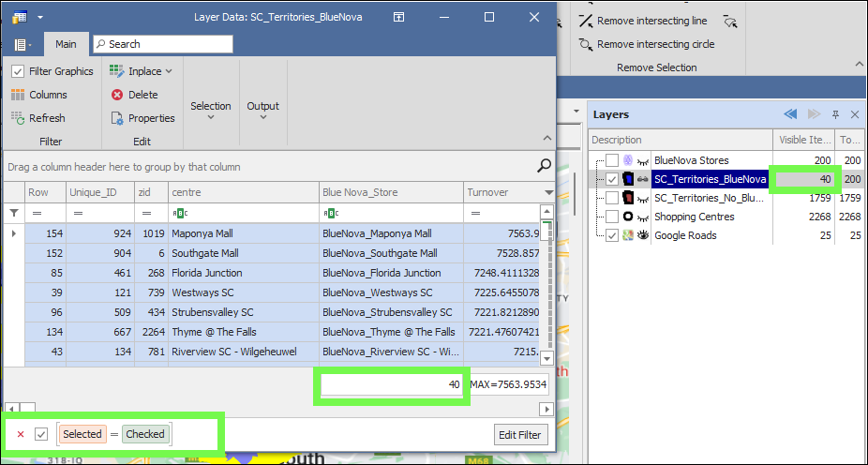Viewport: 868px width, 465px height.
Task: Toggle eye visibility for Google Roads layer
Action: pyautogui.click(x=642, y=235)
